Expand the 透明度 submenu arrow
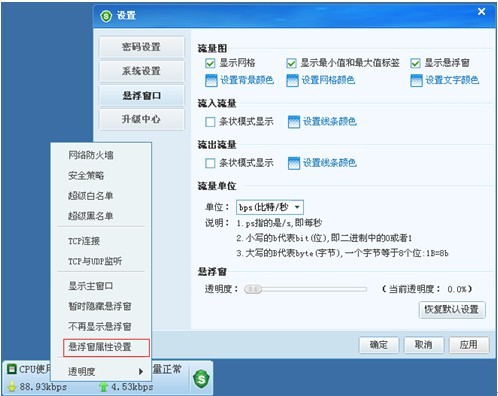The image size is (498, 396). 141,371
